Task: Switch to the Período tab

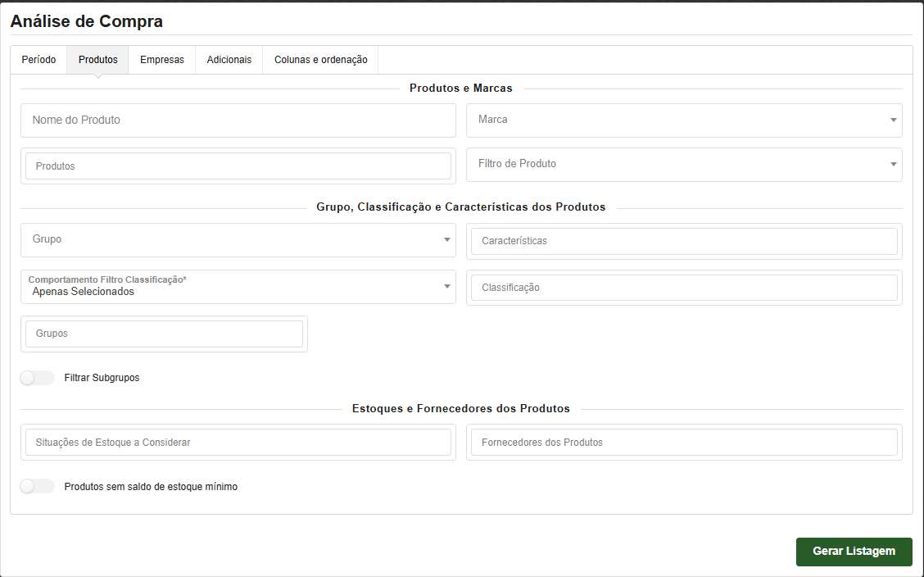Action: pyautogui.click(x=38, y=59)
